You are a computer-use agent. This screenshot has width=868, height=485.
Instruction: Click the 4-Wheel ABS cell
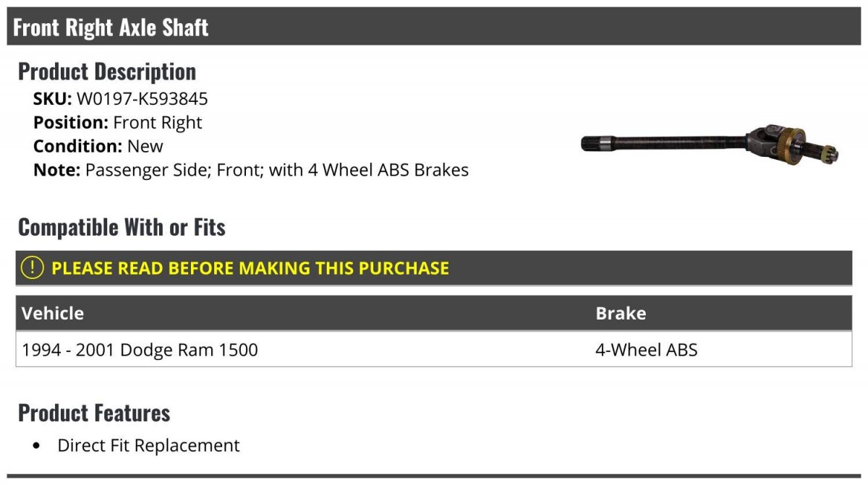[647, 350]
